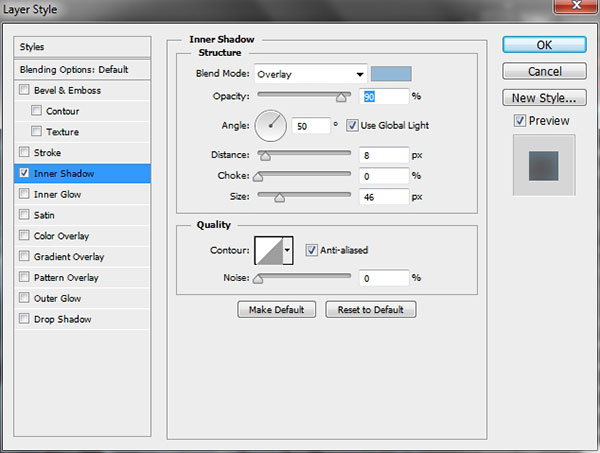The width and height of the screenshot is (600, 453).
Task: Click the Reset to Default button
Action: tap(371, 310)
